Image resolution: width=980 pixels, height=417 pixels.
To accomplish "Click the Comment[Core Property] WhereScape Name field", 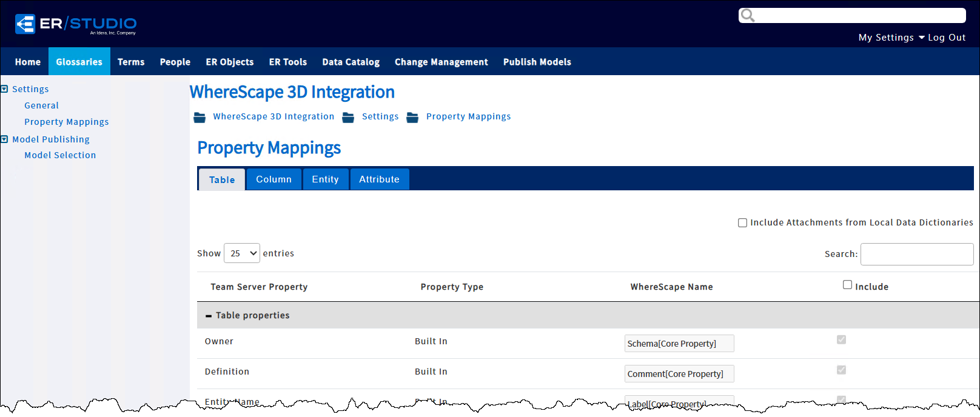I will 679,374.
